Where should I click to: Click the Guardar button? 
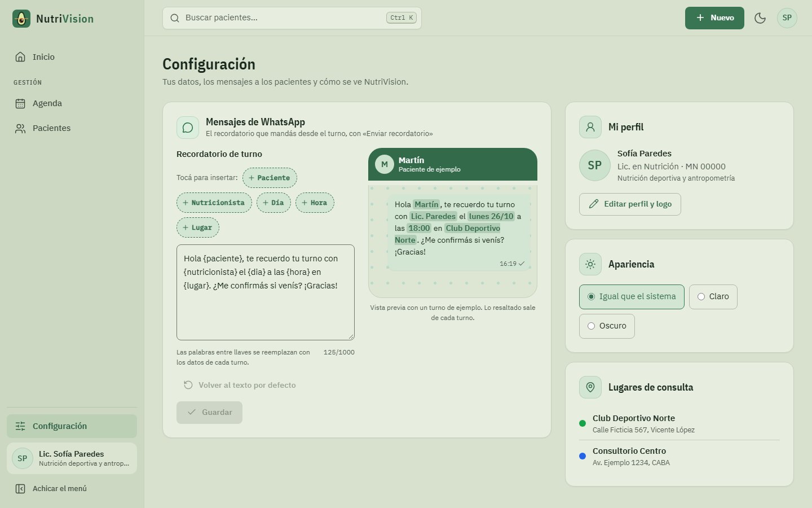coord(209,413)
